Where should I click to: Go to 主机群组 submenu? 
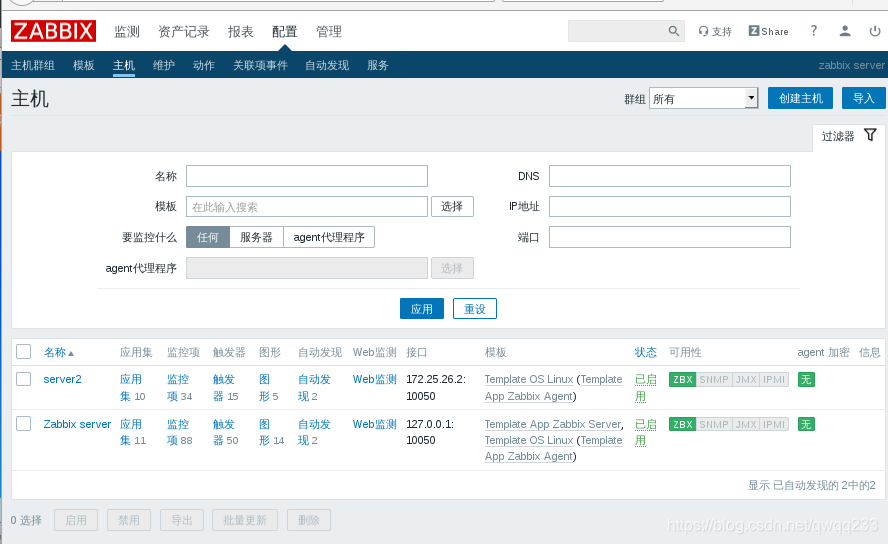click(33, 65)
